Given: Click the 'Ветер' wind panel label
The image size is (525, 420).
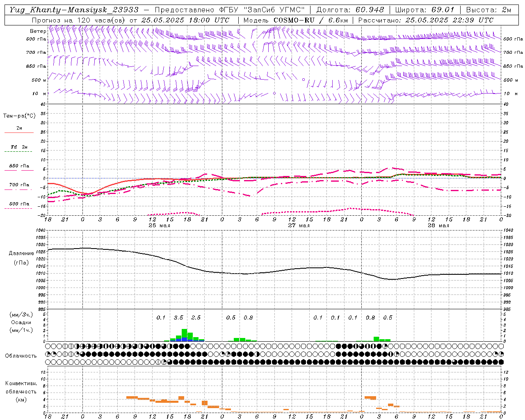Looking at the screenshot, I should (38, 31).
